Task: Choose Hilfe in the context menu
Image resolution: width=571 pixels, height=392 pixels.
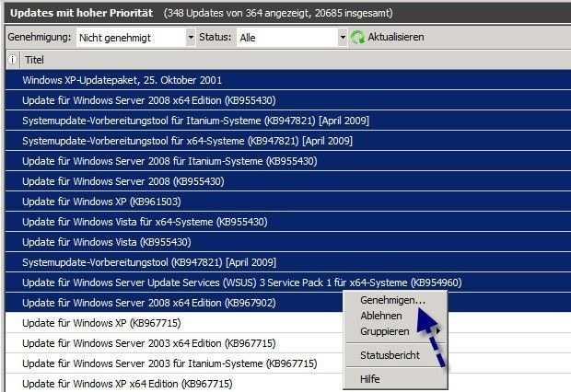Action: (369, 379)
